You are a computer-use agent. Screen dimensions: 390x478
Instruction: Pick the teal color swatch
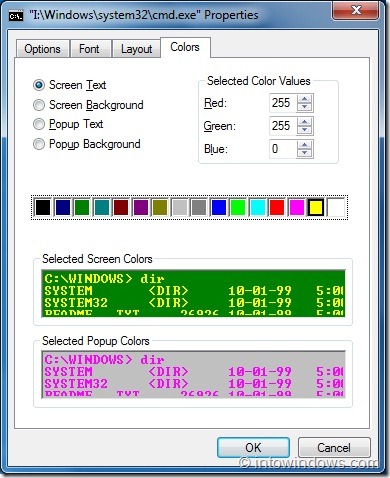(102, 207)
